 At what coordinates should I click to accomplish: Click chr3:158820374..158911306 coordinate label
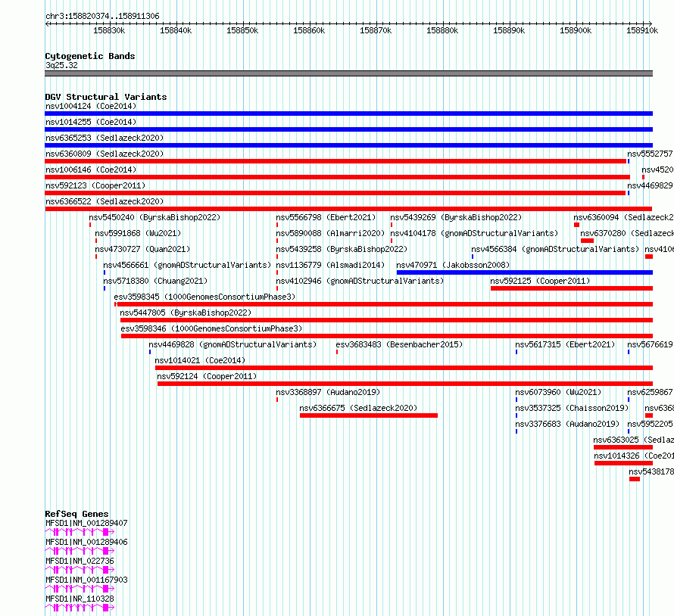pyautogui.click(x=102, y=16)
